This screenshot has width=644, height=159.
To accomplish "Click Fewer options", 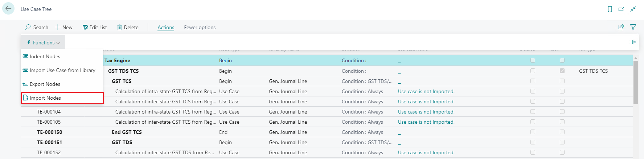I will (x=200, y=27).
